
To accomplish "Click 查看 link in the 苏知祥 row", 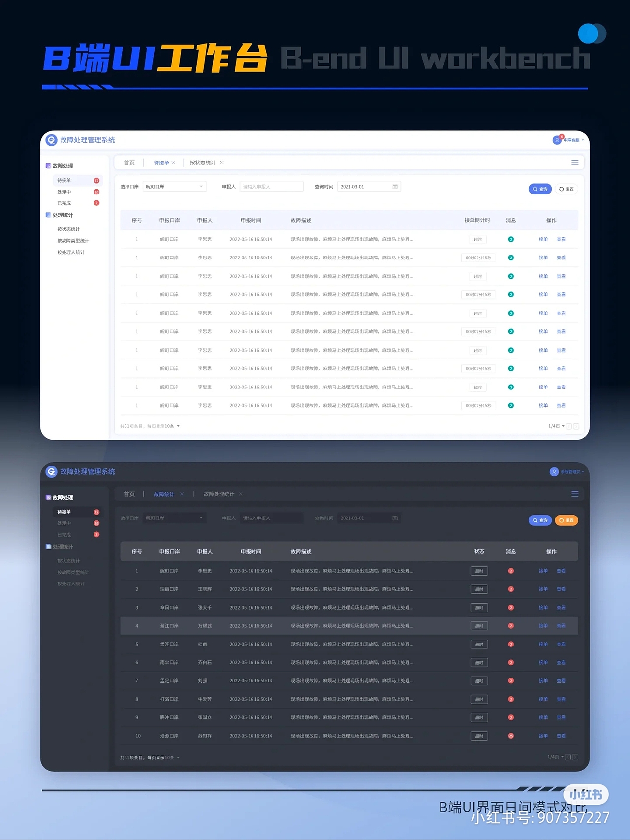I will point(561,736).
